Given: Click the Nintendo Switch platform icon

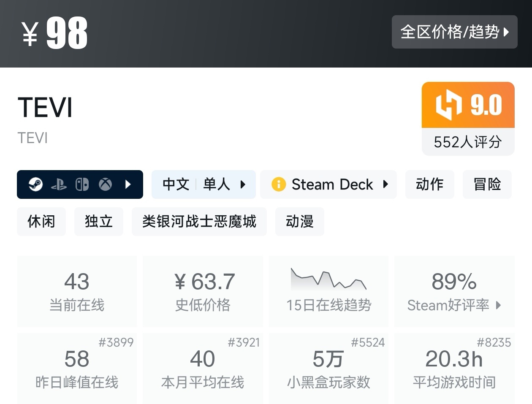Looking at the screenshot, I should [x=82, y=184].
